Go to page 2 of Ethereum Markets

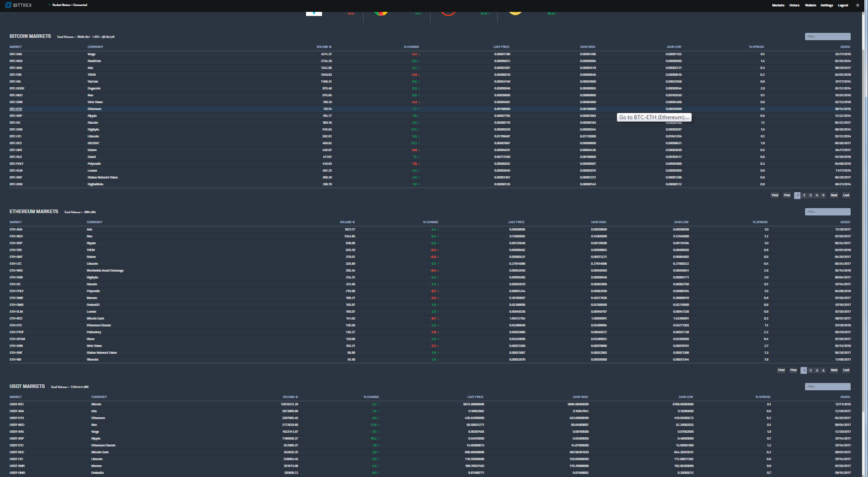811,371
